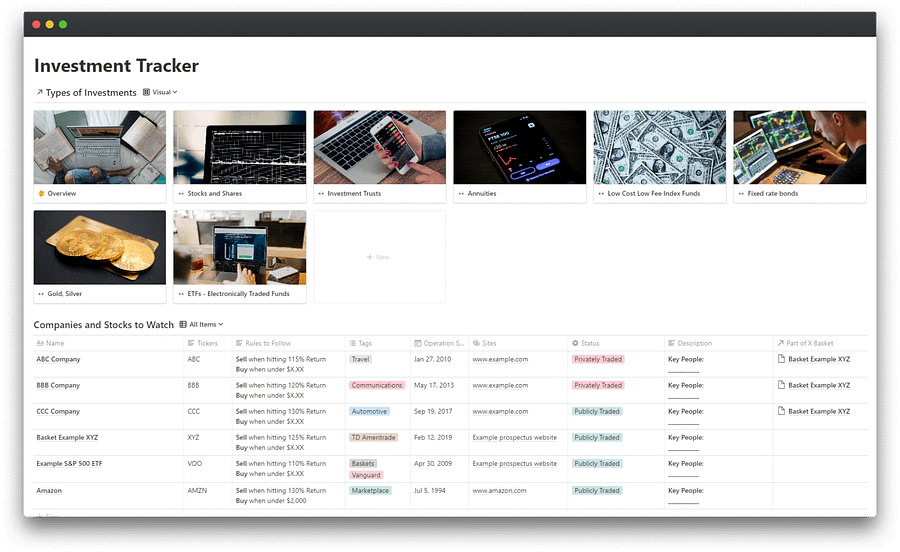Open the Gold, Silver card
This screenshot has width=900, height=552.
100,256
